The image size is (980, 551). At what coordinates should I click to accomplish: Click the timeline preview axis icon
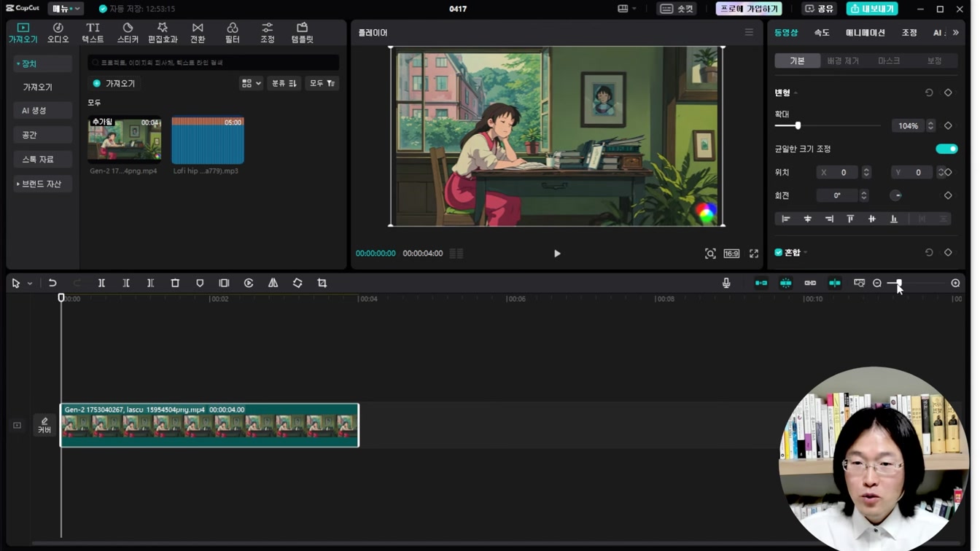click(x=859, y=283)
